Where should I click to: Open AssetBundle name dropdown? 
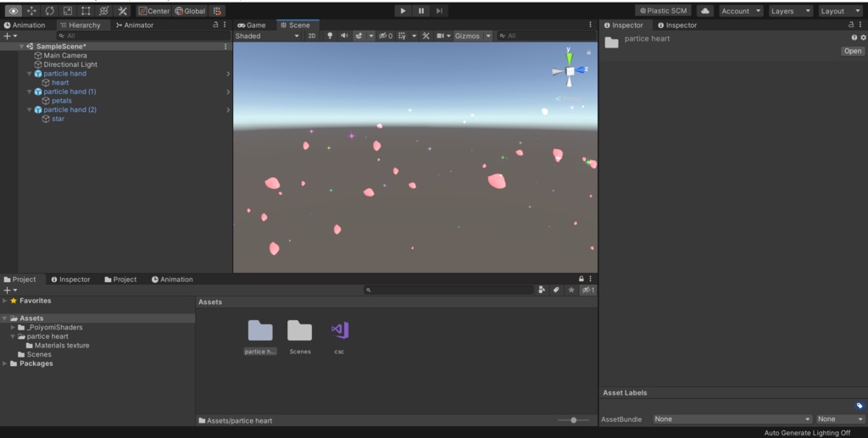pos(732,419)
